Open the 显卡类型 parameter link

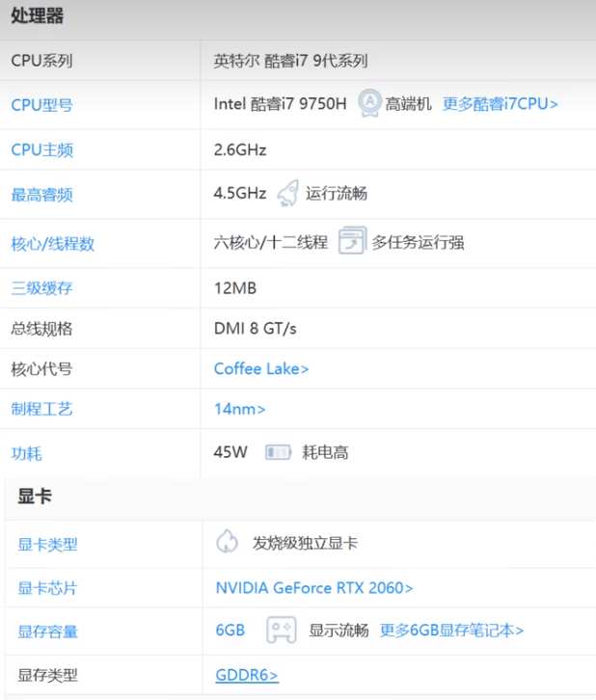(x=48, y=545)
